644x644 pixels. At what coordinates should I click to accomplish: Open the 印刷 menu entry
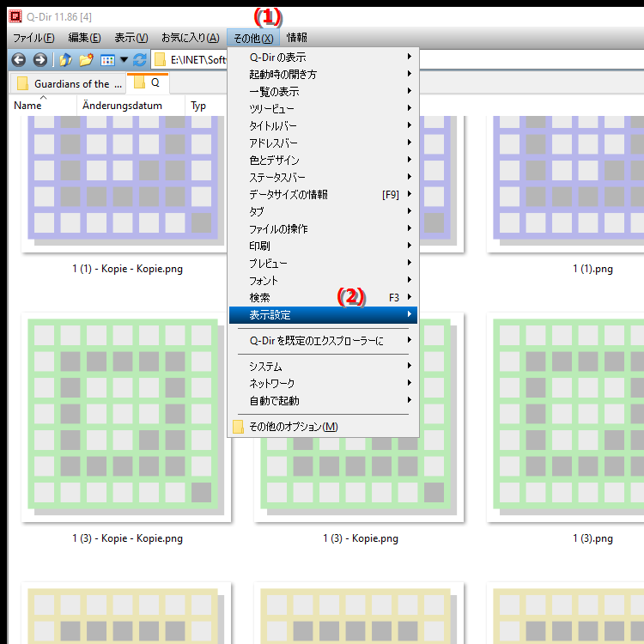tap(323, 246)
